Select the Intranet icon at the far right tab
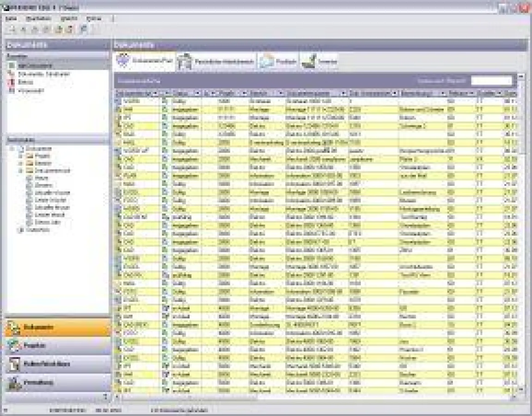532x416 pixels. pyautogui.click(x=309, y=61)
